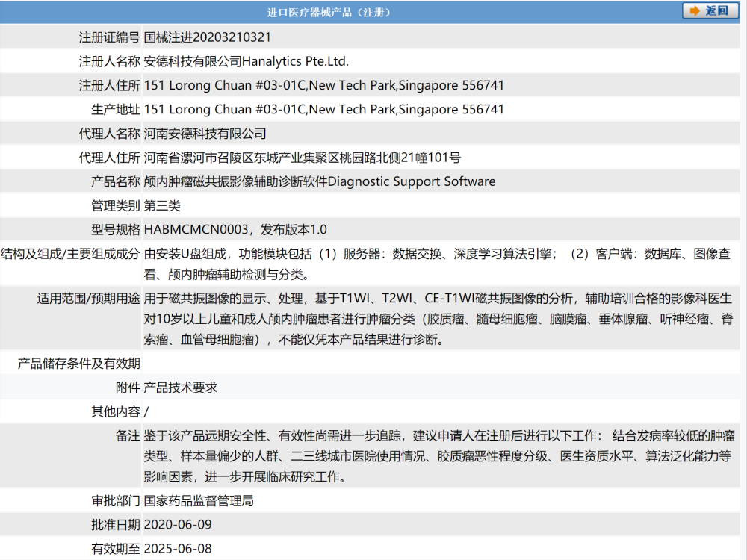
Task: Click intended use text starting 用于磁共振图像的显示
Action: 438,319
